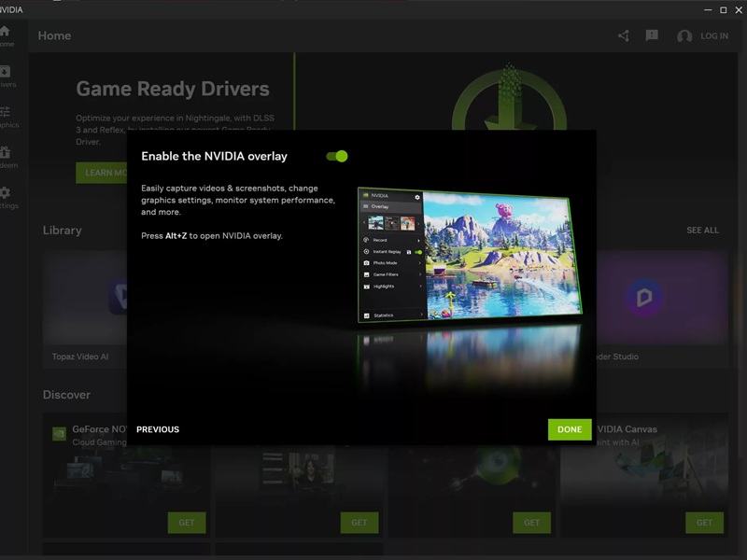Open the Redeem gift icon in the sidebar
Image resolution: width=747 pixels, height=560 pixels.
coord(7,154)
